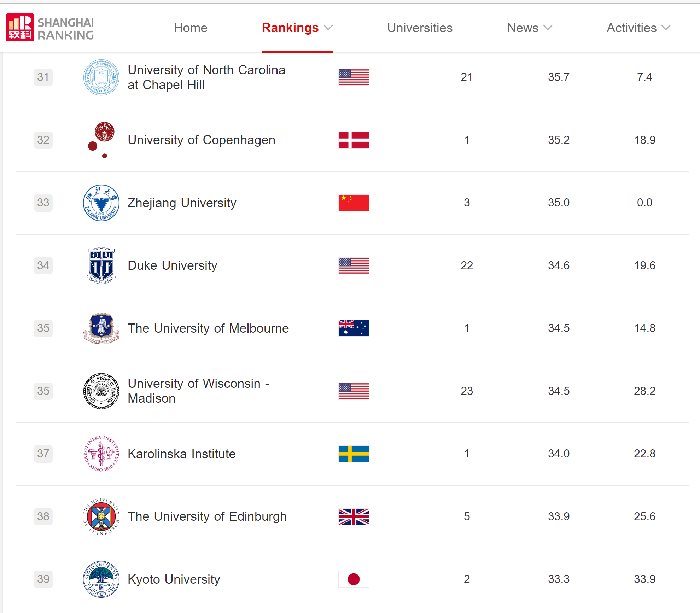The height and width of the screenshot is (613, 700).
Task: Click the University of Wisconsin seal
Action: tap(101, 391)
